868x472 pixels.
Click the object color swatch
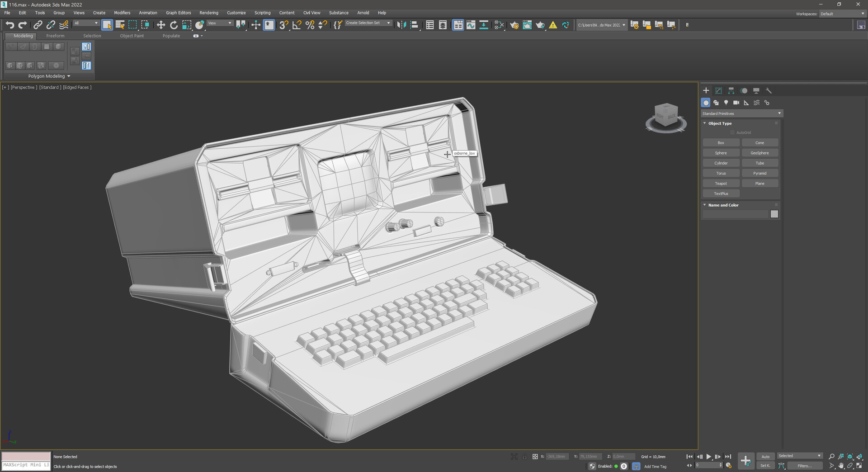774,214
